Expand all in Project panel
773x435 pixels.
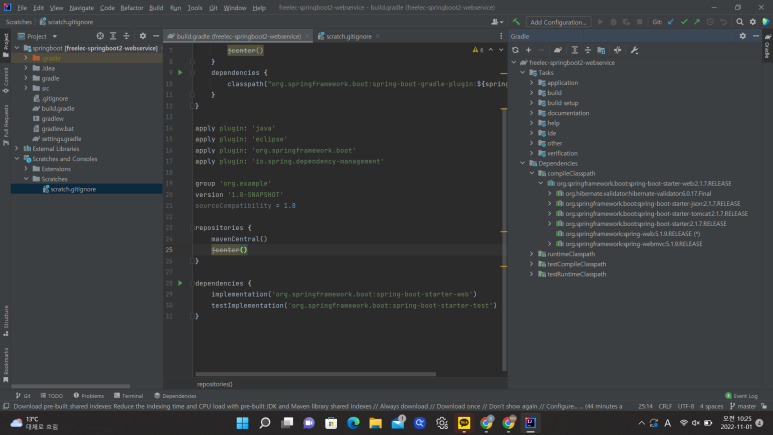tap(113, 36)
